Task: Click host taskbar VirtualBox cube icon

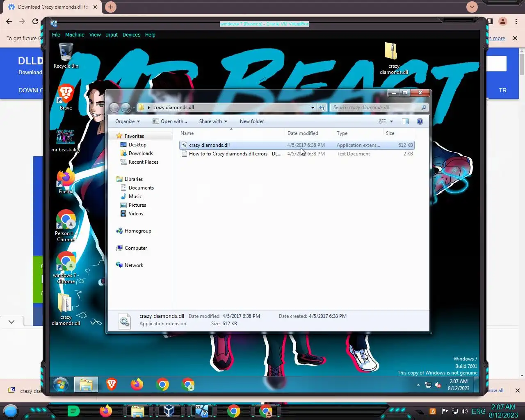Action: 169,411
